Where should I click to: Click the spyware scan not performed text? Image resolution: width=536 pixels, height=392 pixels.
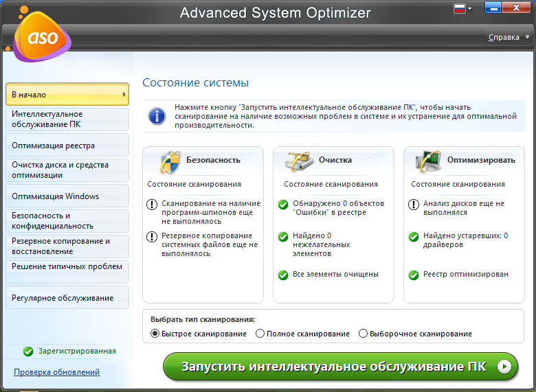pos(211,212)
